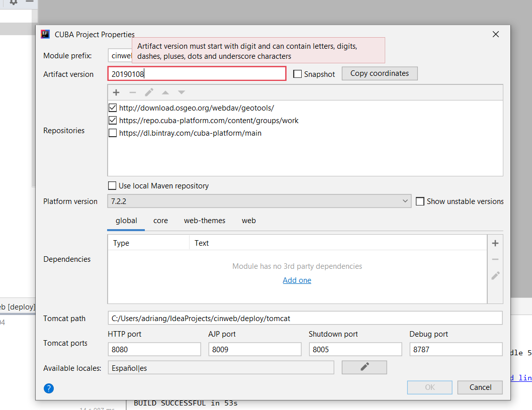532x410 pixels.
Task: Click the [deploy] tab in background window
Action: pos(18,307)
